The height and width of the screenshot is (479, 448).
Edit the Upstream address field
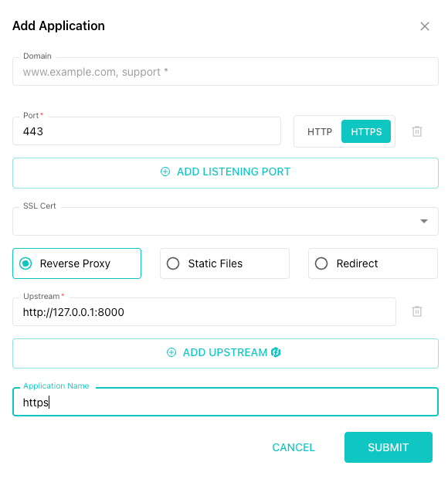point(204,311)
